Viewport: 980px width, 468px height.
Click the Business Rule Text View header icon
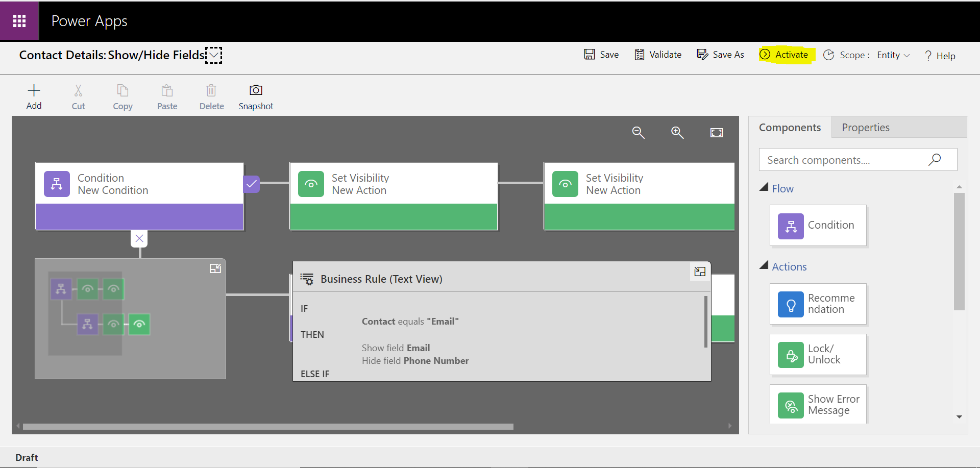click(x=307, y=279)
